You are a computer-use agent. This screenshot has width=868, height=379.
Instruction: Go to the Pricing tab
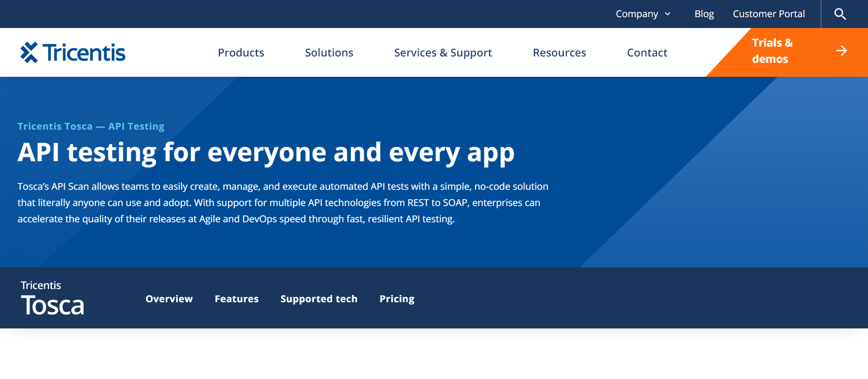coord(397,299)
